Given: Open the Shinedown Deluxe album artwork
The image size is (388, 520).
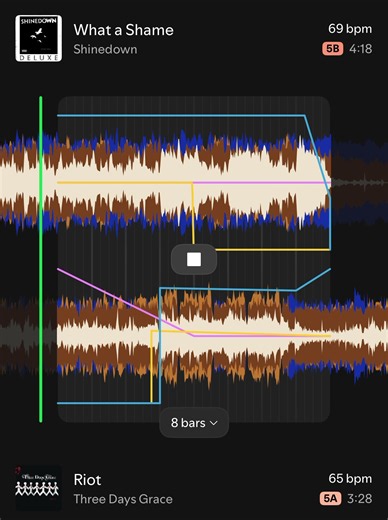Looking at the screenshot, I should (39, 38).
